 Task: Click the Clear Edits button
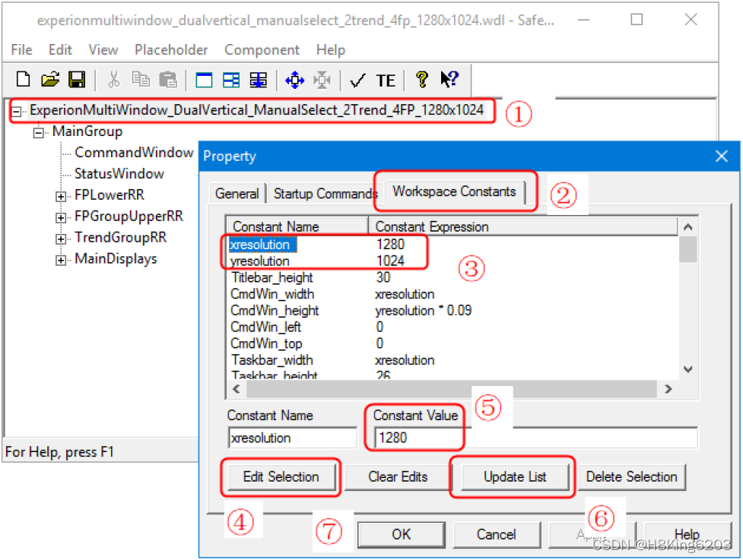point(398,476)
